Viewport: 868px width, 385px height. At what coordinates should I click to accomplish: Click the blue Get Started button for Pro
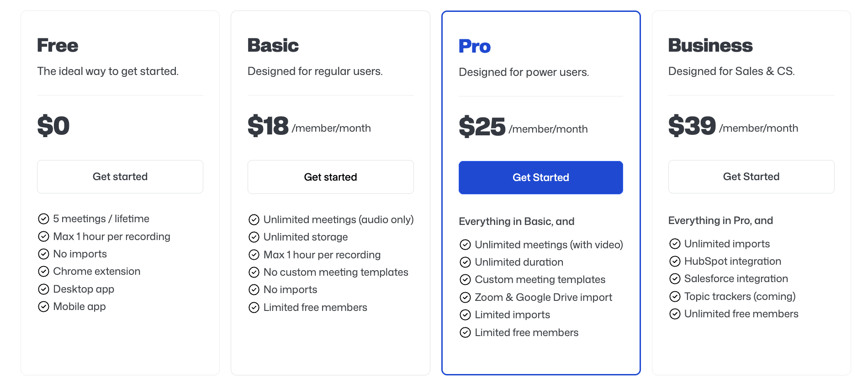point(540,177)
